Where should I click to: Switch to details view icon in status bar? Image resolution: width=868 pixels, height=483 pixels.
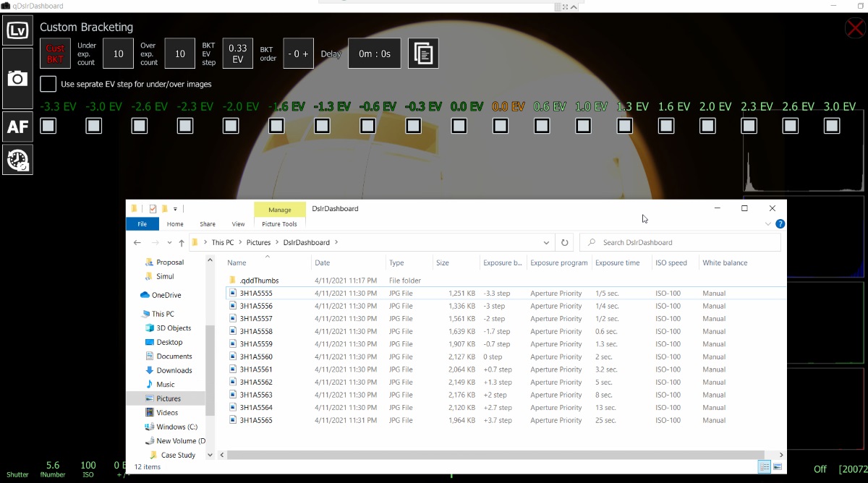765,467
